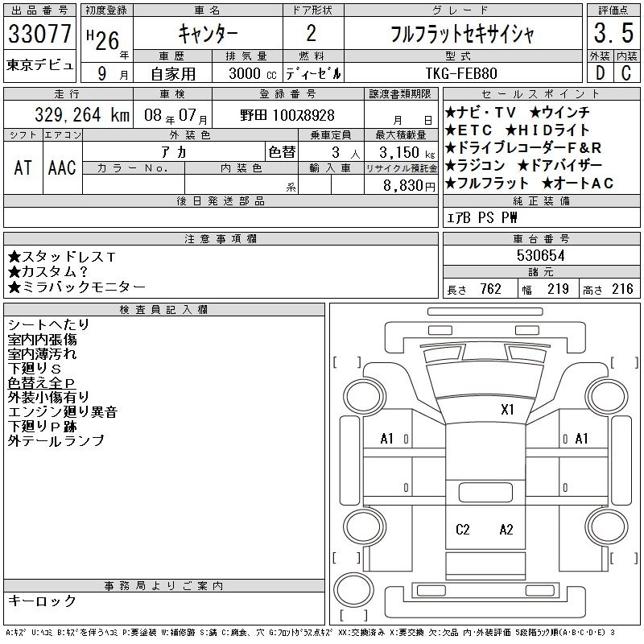Select the 色替え全P inspector note

(x=42, y=382)
